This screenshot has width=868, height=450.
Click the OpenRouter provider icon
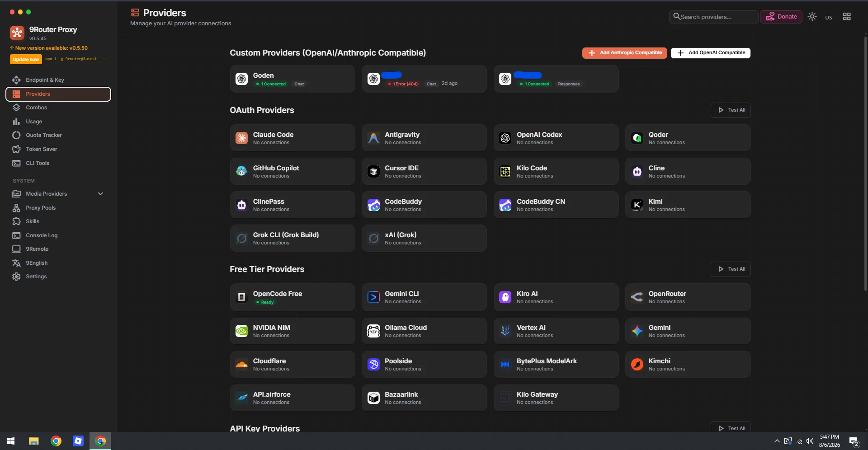[x=637, y=297]
